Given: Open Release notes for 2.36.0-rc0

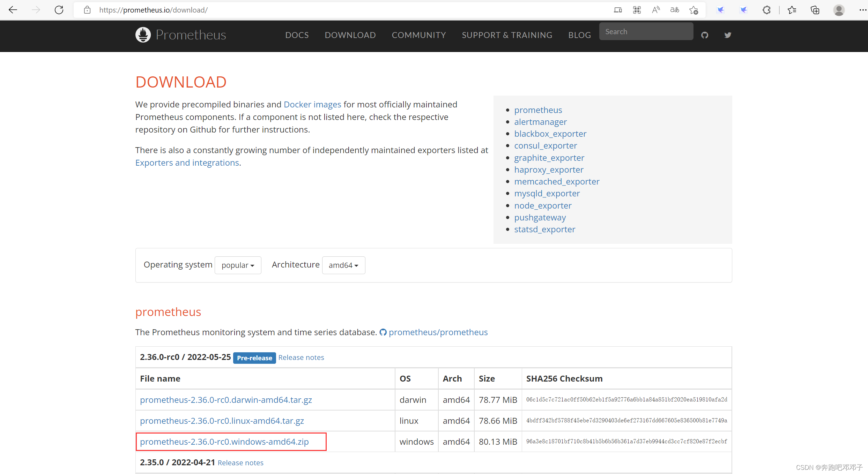Looking at the screenshot, I should tap(301, 358).
